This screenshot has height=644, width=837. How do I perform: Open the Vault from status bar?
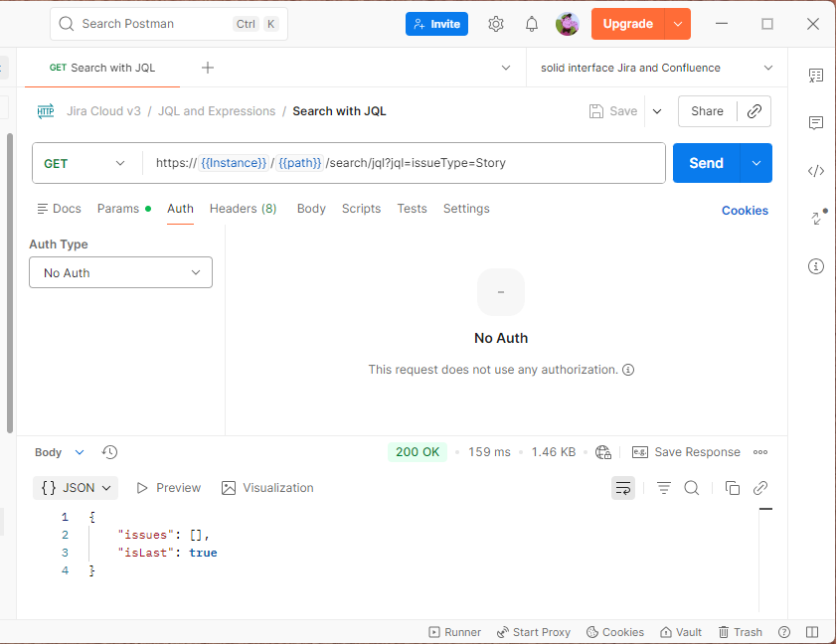click(681, 632)
